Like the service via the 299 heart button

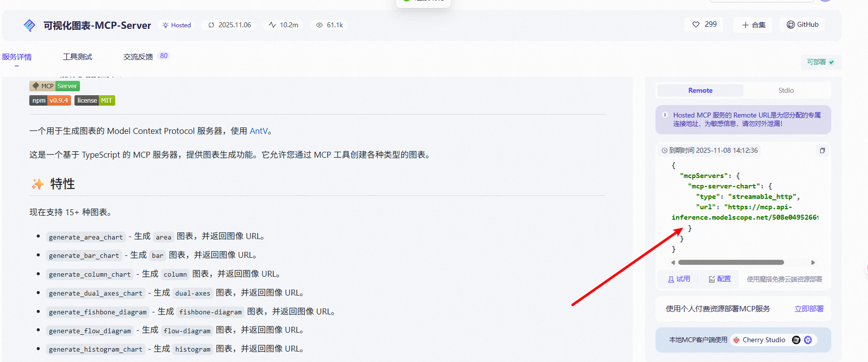click(x=704, y=24)
